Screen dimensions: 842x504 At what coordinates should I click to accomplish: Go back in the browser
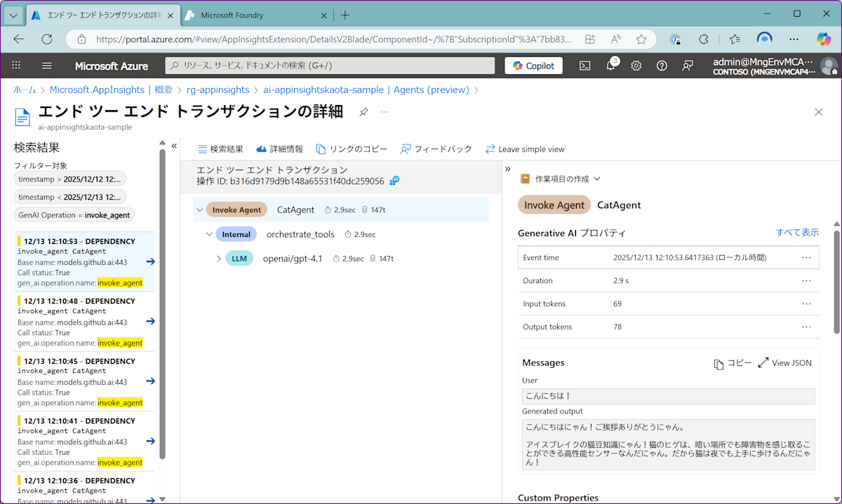click(x=18, y=39)
